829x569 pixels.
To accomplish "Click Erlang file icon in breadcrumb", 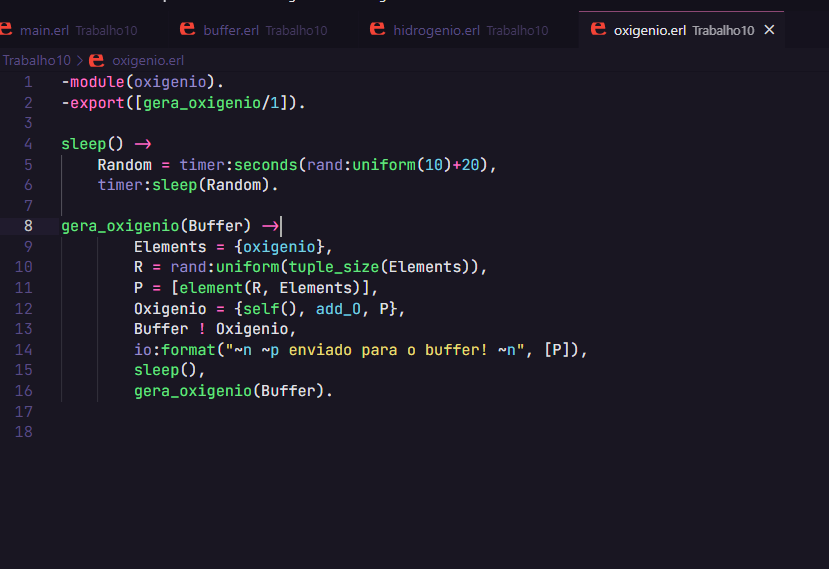I will [x=96, y=60].
